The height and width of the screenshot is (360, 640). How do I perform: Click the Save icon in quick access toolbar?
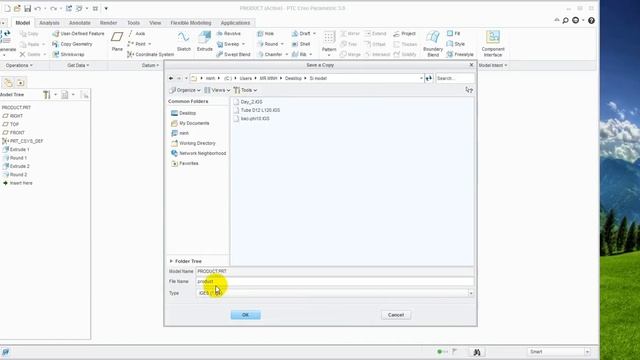tap(27, 8)
